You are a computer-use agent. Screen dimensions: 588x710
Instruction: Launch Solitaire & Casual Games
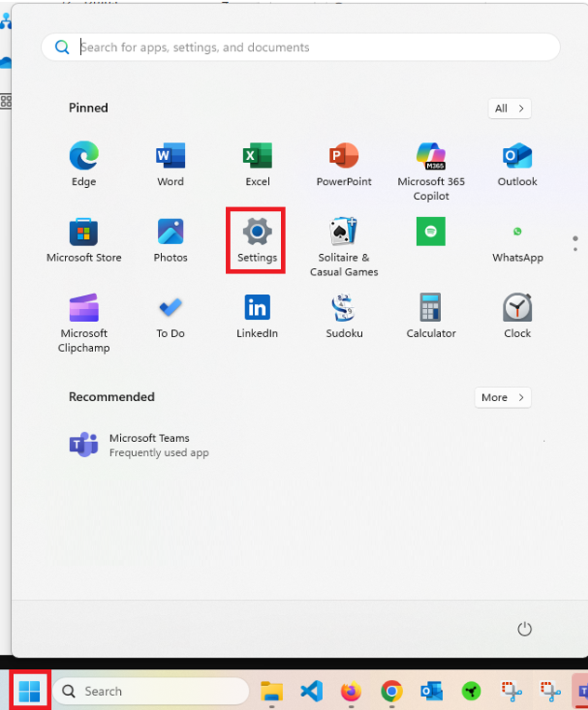[344, 247]
